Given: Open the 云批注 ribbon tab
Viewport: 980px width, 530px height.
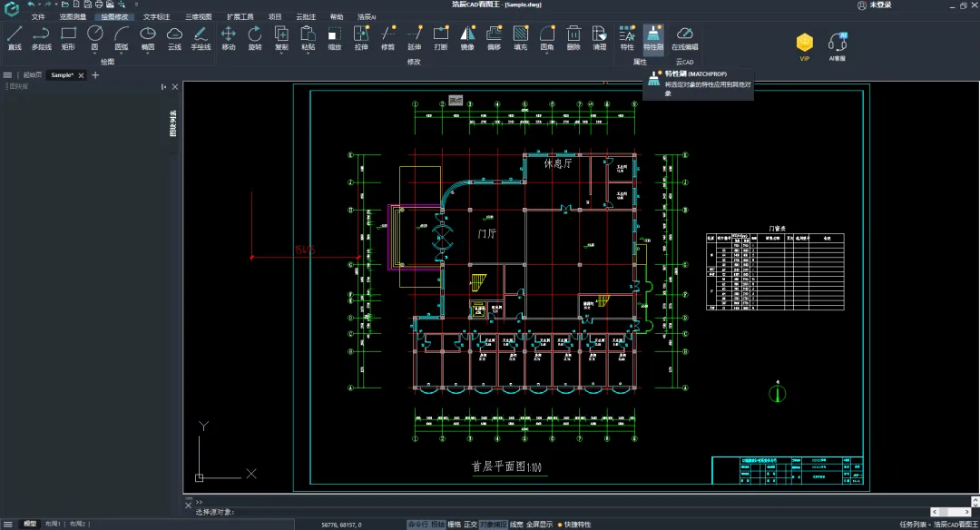Looking at the screenshot, I should click(306, 17).
